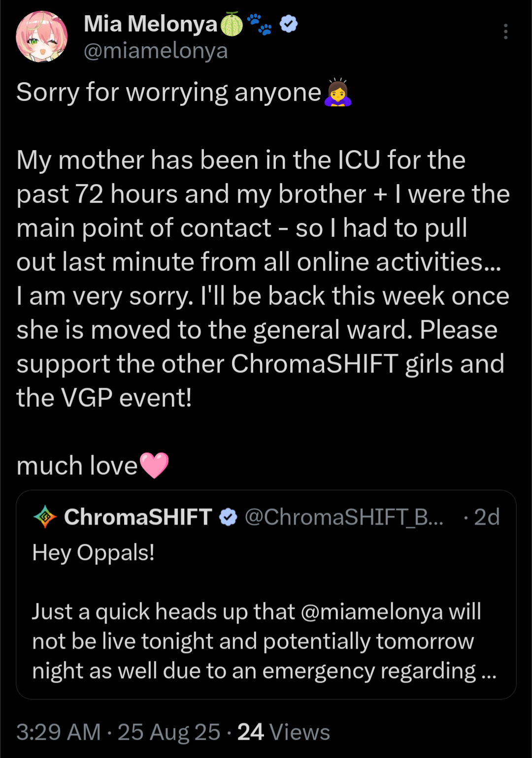Open the ChromaSHIFT account name in quote
Image resolution: width=532 pixels, height=758 pixels.
tap(138, 517)
